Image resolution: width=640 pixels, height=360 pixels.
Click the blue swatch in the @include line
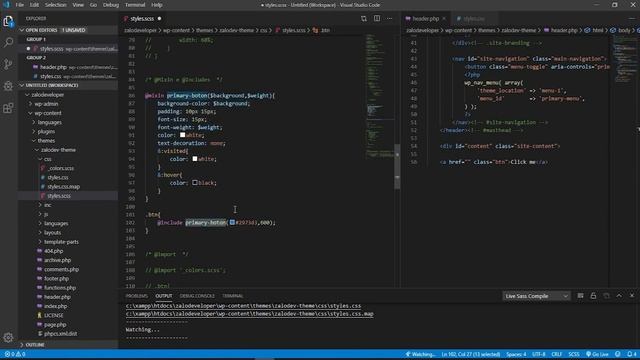[x=232, y=222]
